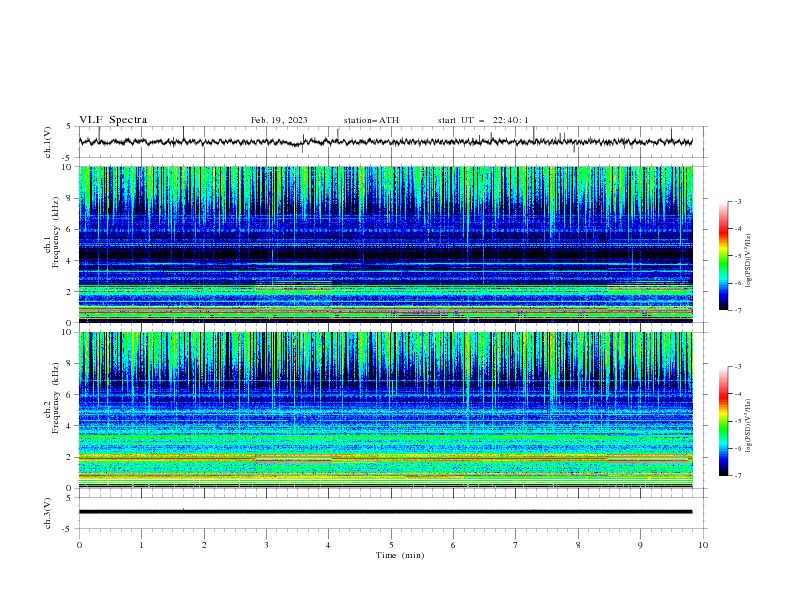Click the "2" kHz tick on ch.2 frequency axis
The width and height of the screenshot is (792, 612).
tap(70, 457)
